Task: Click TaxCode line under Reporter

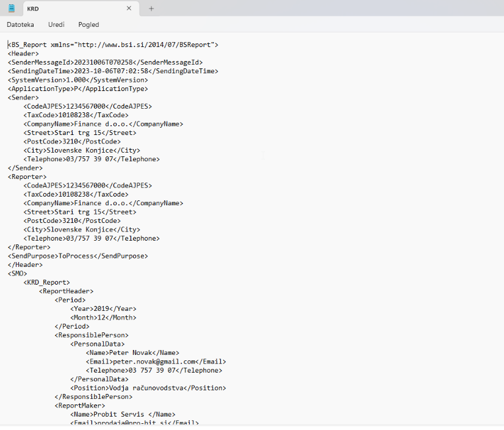Action: click(76, 194)
